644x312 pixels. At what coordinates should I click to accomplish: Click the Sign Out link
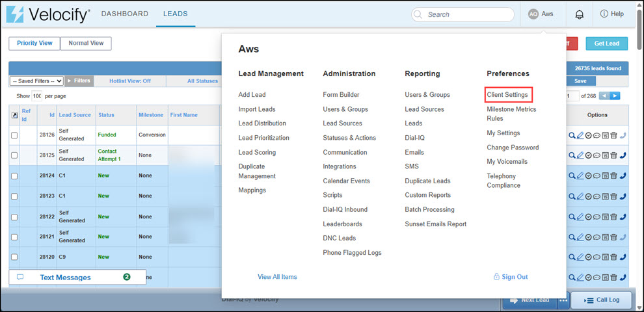[x=511, y=277]
